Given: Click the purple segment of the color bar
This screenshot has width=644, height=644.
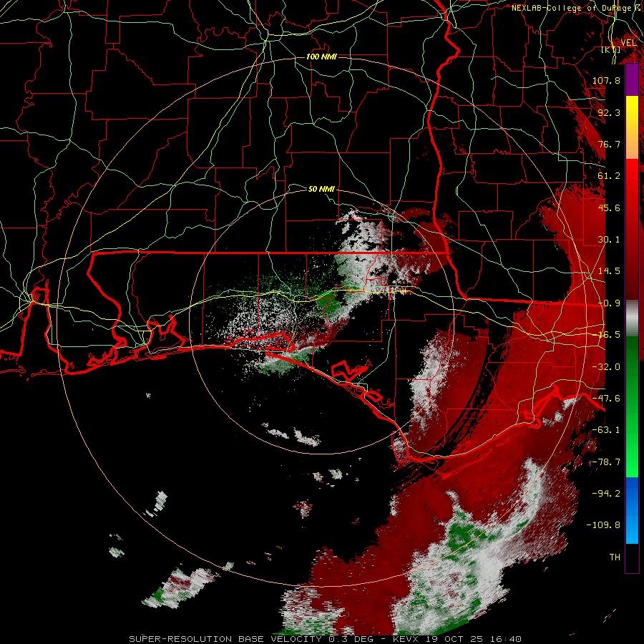Looking at the screenshot, I should click(632, 79).
